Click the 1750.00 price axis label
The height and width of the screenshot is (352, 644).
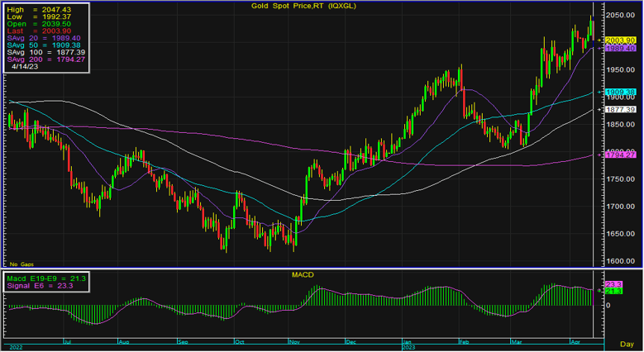[621, 179]
